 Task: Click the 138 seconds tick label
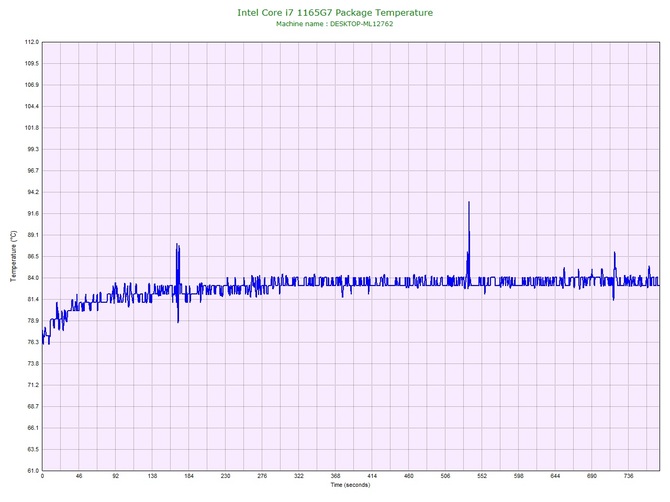[x=153, y=476]
